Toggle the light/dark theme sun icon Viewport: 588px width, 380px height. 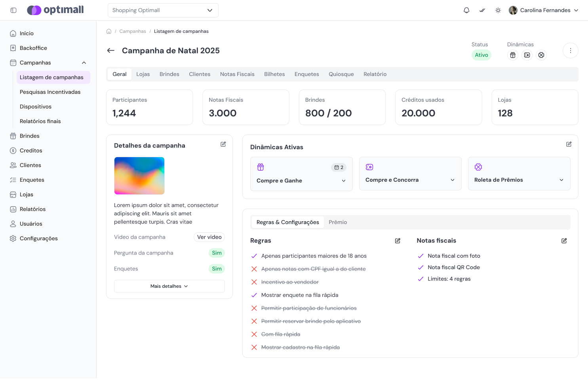498,10
